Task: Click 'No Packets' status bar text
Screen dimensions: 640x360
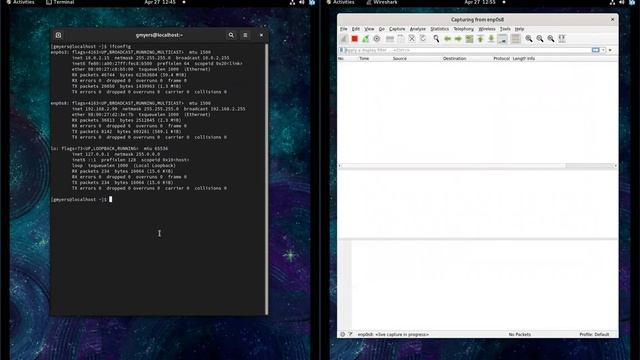Action: point(520,334)
